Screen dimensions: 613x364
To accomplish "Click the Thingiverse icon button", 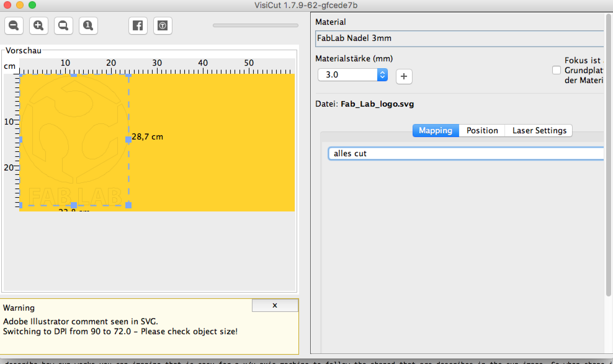I will click(x=163, y=26).
